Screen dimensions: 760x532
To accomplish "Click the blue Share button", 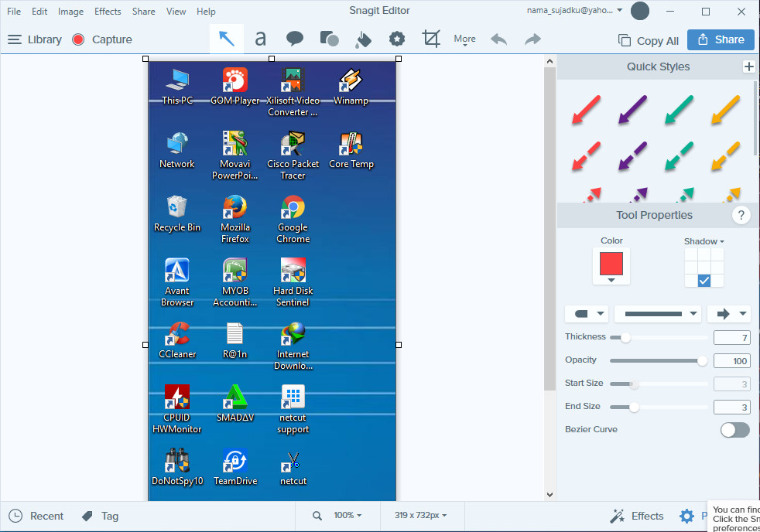I will 721,39.
